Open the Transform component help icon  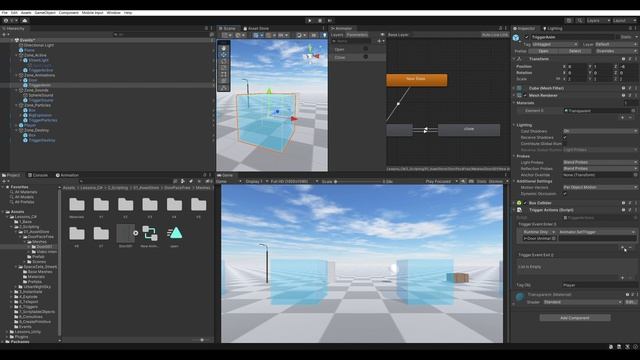[623, 59]
